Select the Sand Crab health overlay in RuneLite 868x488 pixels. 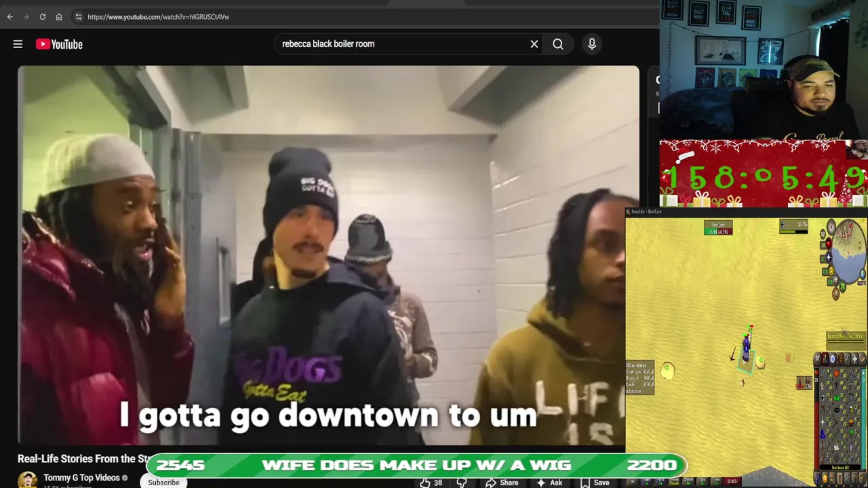click(x=717, y=228)
